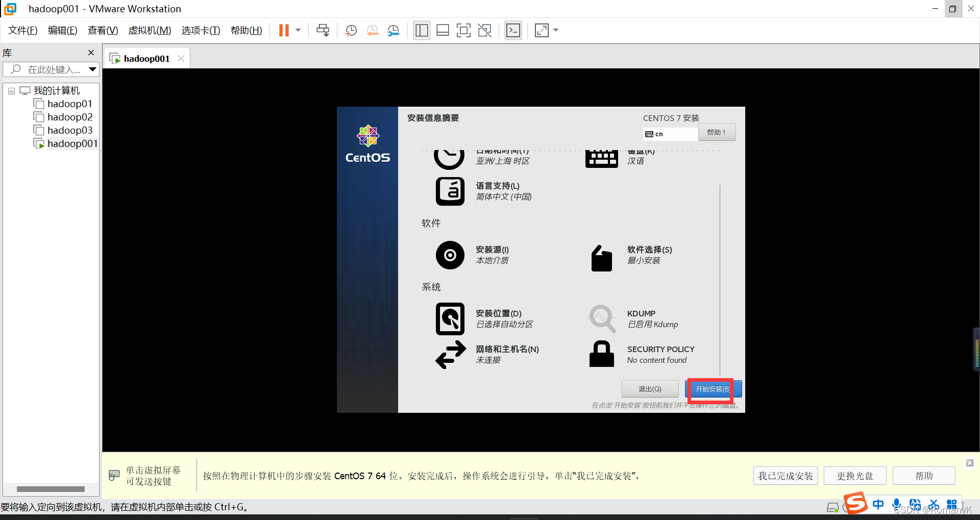Enter full screen mode icon
The width and height of the screenshot is (980, 520).
(463, 31)
